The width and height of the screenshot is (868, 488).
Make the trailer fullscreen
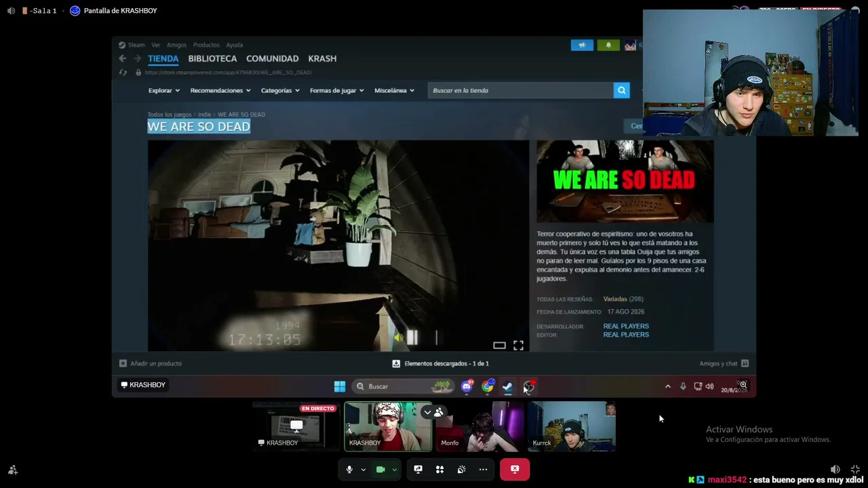(x=518, y=346)
